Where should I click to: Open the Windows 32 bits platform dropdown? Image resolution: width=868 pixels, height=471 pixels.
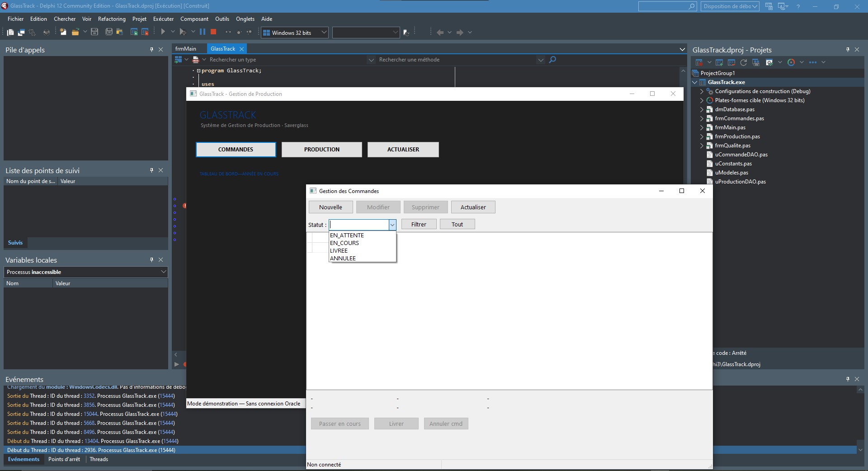(x=323, y=33)
